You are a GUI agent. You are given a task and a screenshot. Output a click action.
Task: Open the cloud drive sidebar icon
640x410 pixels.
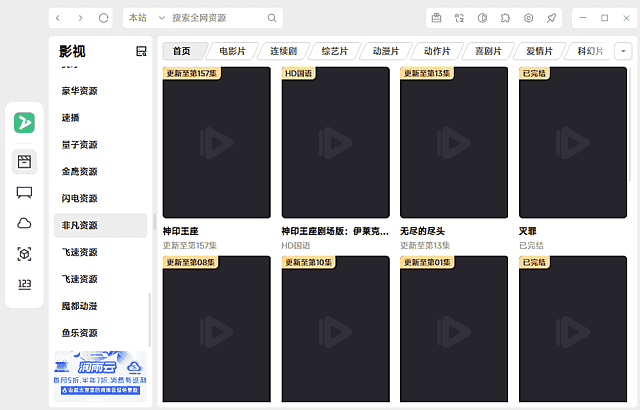tap(24, 223)
